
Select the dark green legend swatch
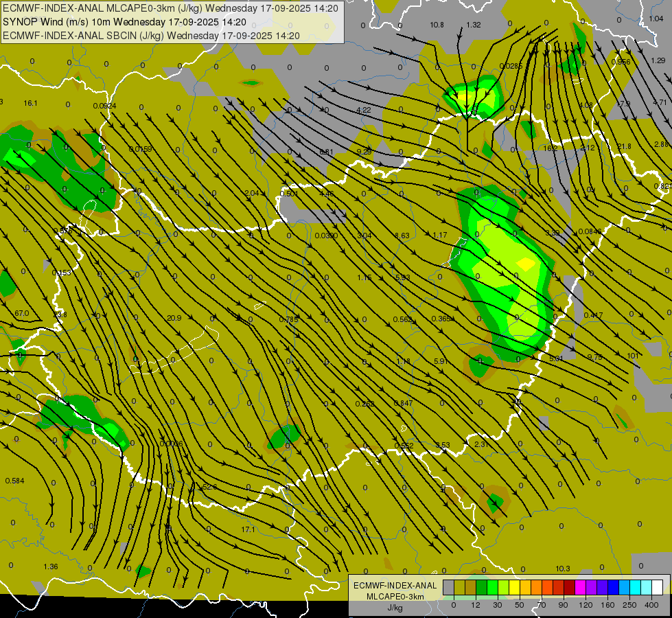pyautogui.click(x=481, y=588)
